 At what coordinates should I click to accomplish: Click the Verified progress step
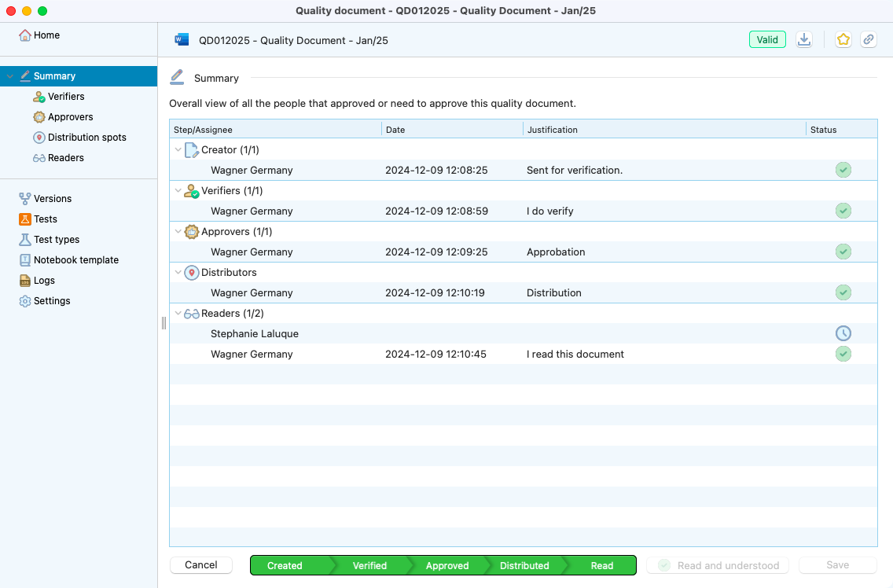click(369, 566)
